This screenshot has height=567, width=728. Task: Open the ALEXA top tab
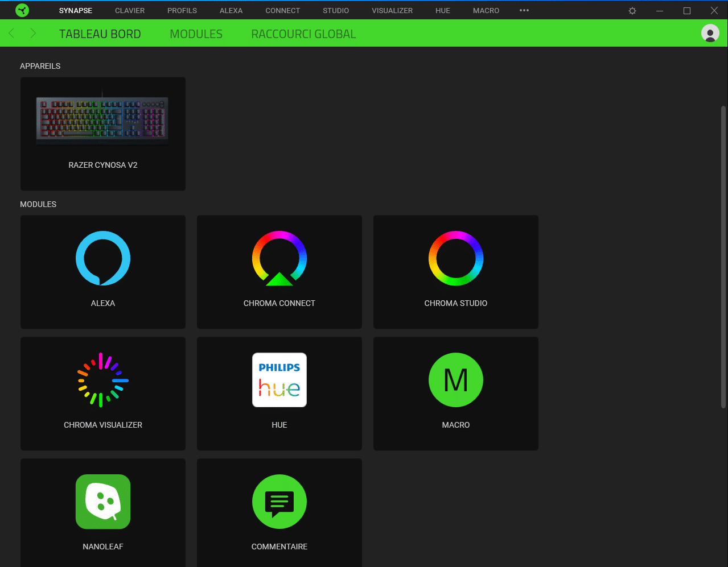click(231, 11)
